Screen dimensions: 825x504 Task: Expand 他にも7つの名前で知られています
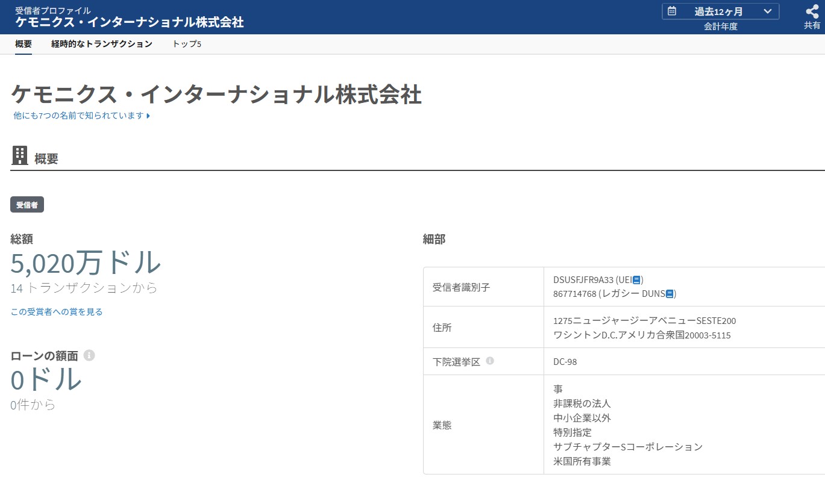(x=81, y=116)
